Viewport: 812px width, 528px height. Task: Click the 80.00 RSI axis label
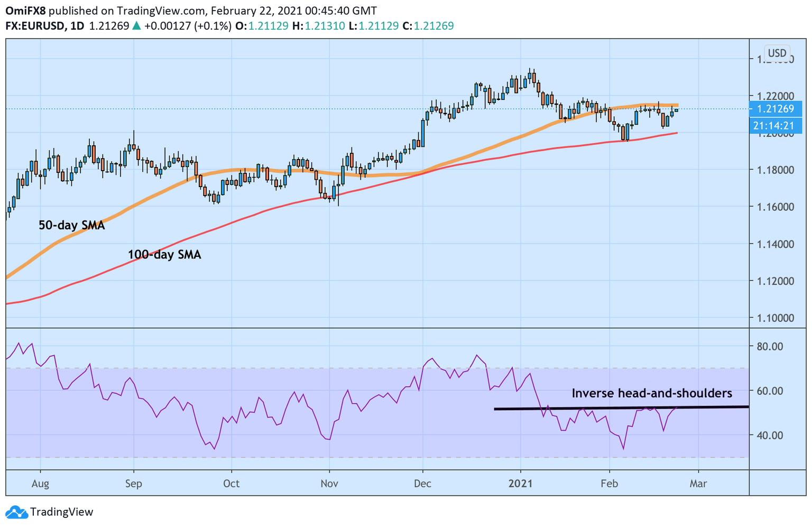(770, 347)
